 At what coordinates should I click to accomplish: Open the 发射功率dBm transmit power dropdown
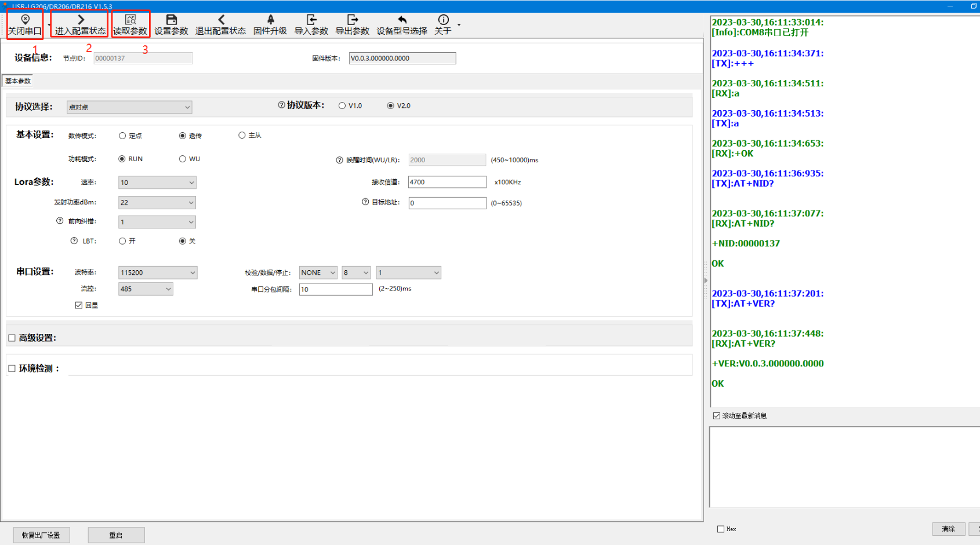pos(157,202)
